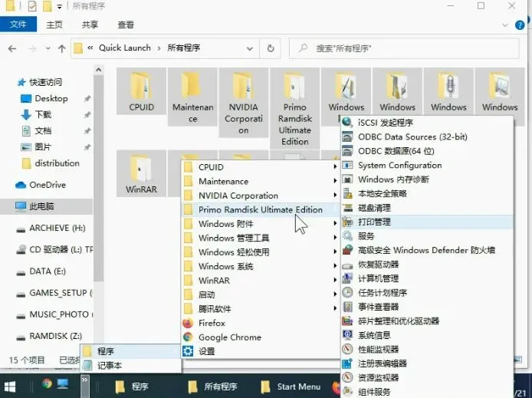Click Chrome icon on the taskbar
This screenshot has height=398, width=532.
(48, 383)
